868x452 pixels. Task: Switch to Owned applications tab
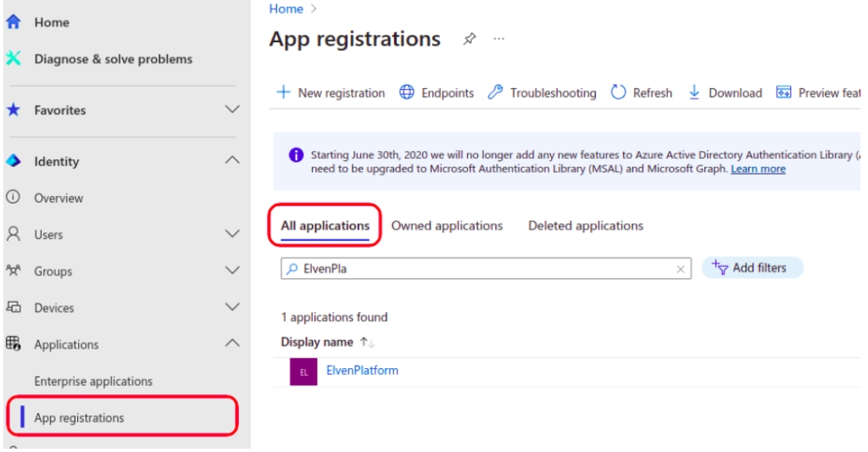click(x=447, y=226)
